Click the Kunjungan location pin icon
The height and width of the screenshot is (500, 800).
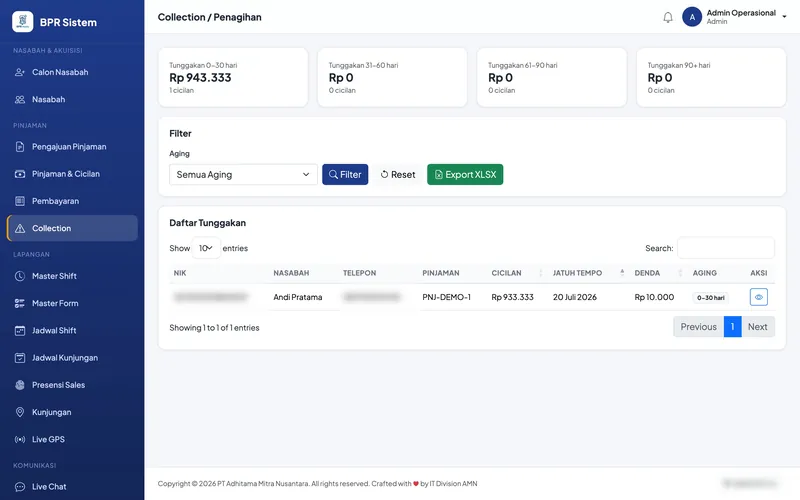tap(20, 412)
